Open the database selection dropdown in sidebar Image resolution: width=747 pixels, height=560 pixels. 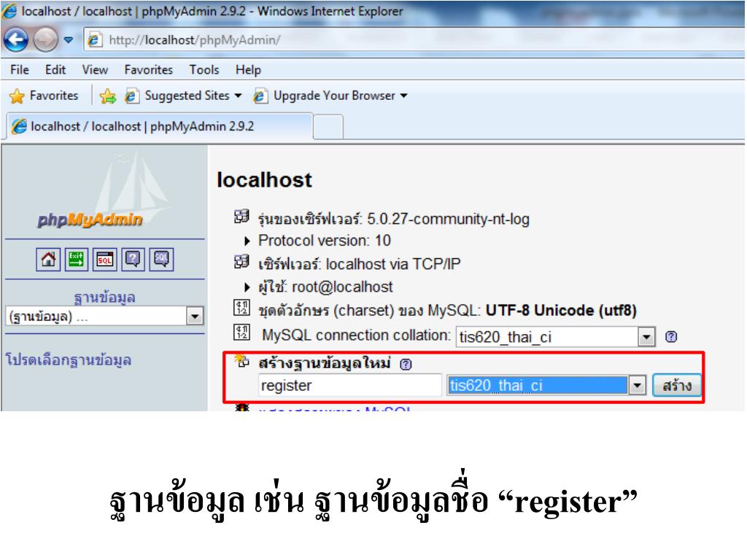pyautogui.click(x=105, y=316)
